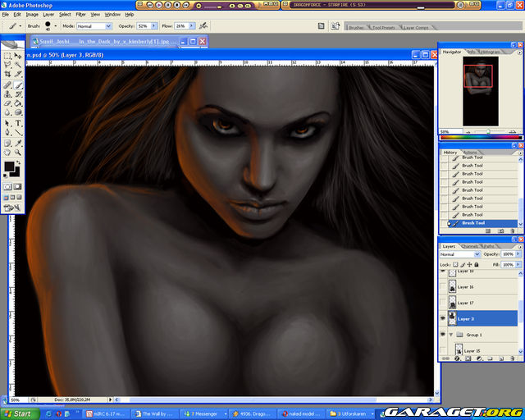The image size is (525, 420).
Task: Select the Rectangular Marquee tool
Action: (7, 56)
